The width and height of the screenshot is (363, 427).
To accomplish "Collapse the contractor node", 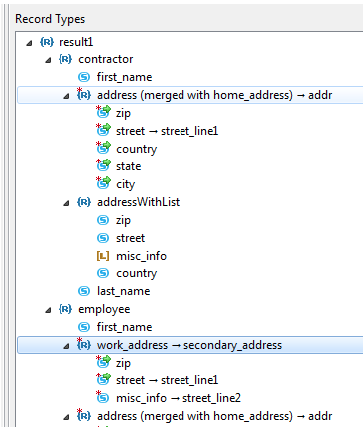I will tap(48, 60).
